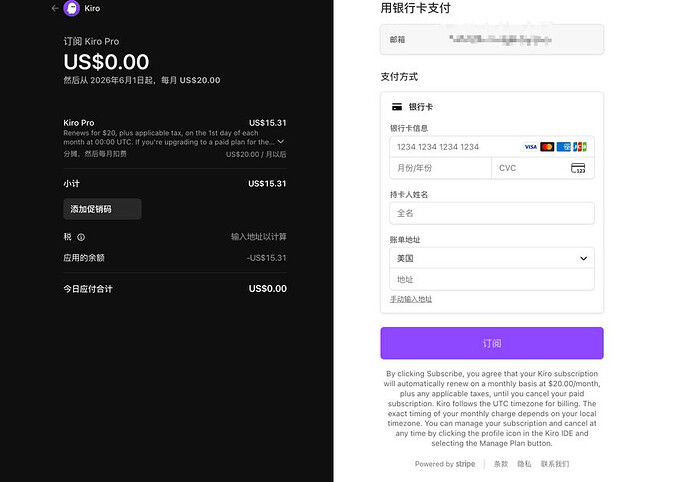The width and height of the screenshot is (690, 482).
Task: Focus the 全名 cardholder name field
Action: tap(492, 213)
